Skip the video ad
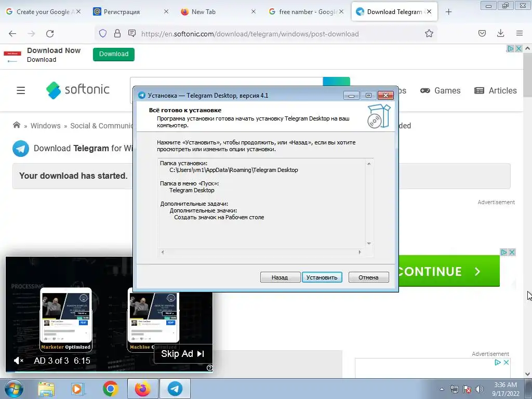532x399 pixels. 182,354
